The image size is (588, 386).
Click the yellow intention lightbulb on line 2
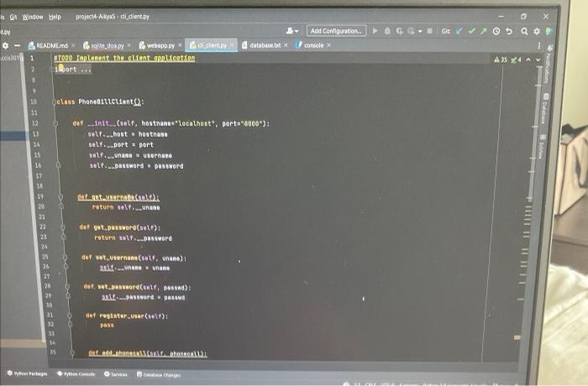coord(60,67)
